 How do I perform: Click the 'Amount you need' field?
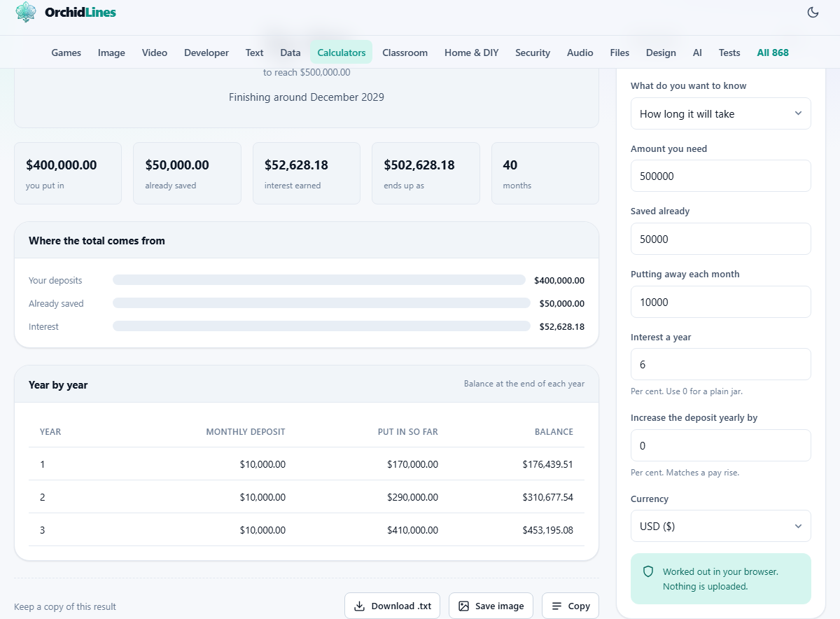[721, 176]
